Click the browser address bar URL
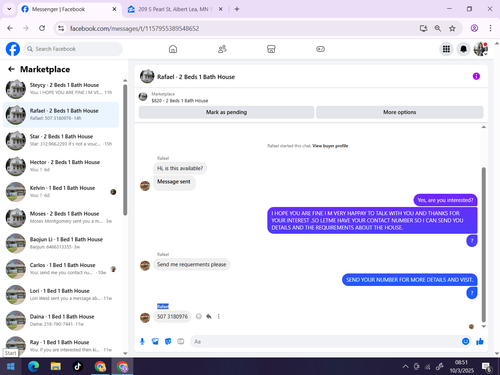The image size is (500, 375). point(134,28)
